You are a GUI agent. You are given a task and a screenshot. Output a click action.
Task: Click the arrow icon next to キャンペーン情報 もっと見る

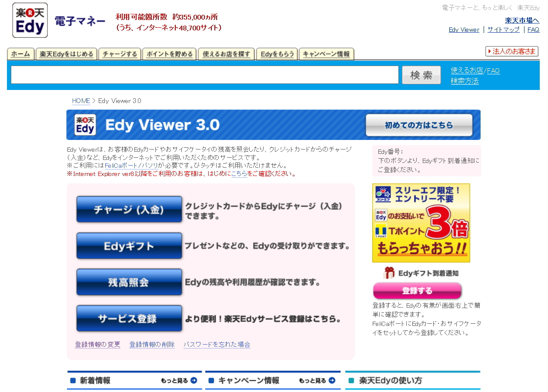click(x=332, y=380)
